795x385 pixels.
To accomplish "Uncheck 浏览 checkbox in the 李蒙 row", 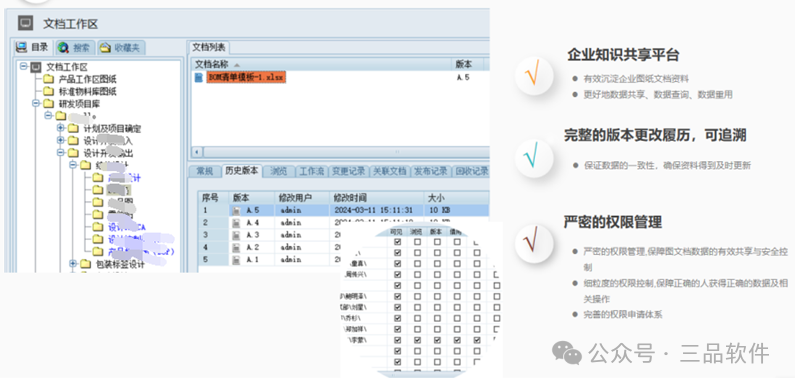I will coord(417,340).
